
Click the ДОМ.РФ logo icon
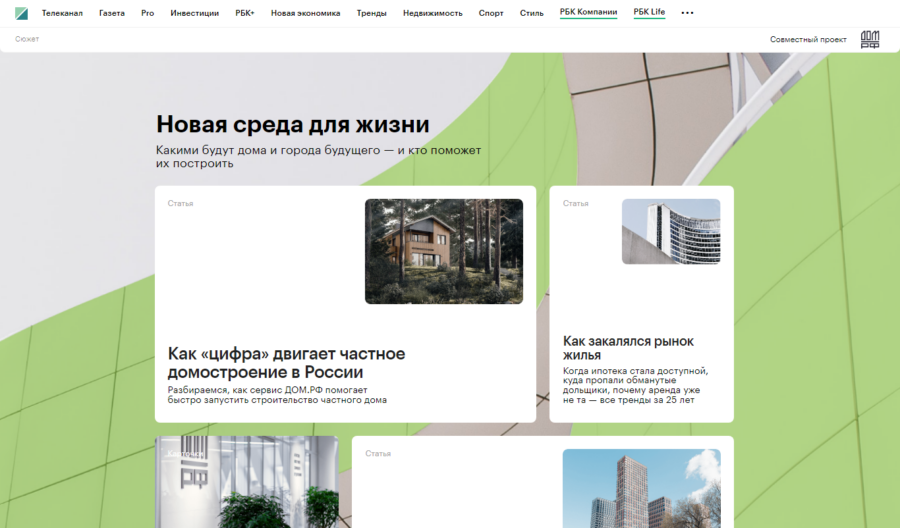click(870, 39)
